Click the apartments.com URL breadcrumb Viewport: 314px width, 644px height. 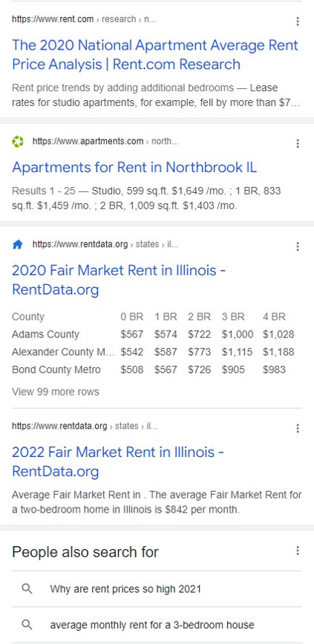coord(105,142)
